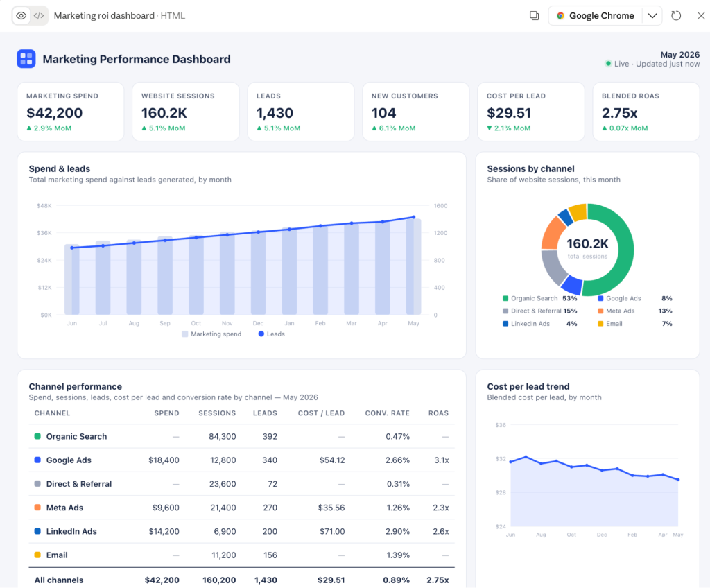
Task: Sort by ROAS column header
Action: click(438, 413)
